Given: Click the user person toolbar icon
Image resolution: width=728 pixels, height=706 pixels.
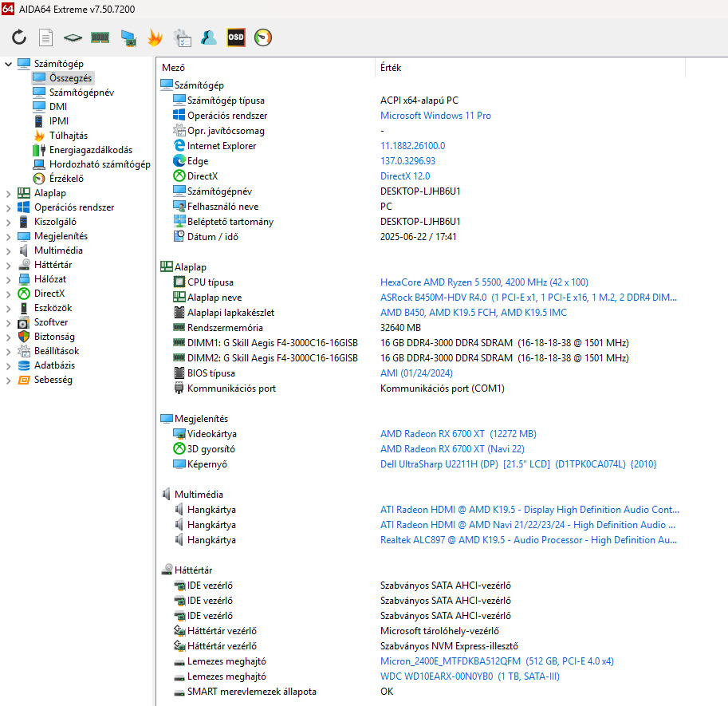Looking at the screenshot, I should pyautogui.click(x=209, y=37).
